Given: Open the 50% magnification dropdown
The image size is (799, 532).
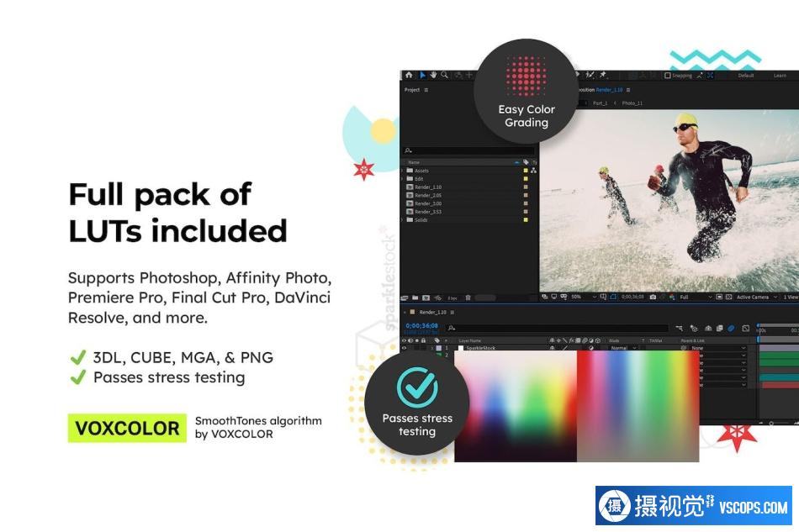Looking at the screenshot, I should (x=584, y=297).
